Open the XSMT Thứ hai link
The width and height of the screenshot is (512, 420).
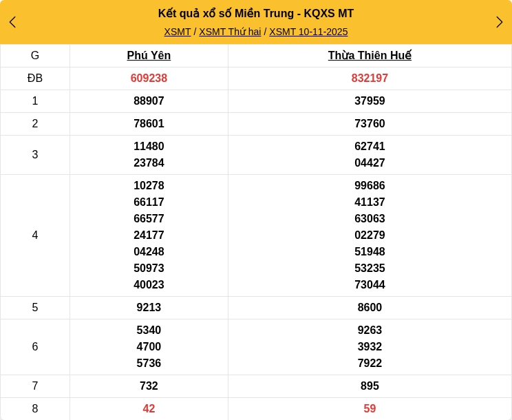point(230,32)
